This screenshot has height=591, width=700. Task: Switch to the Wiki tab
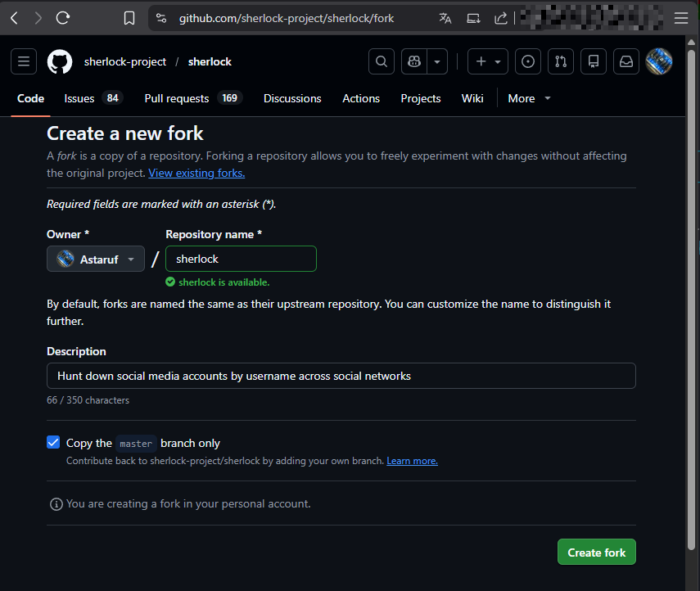(472, 98)
